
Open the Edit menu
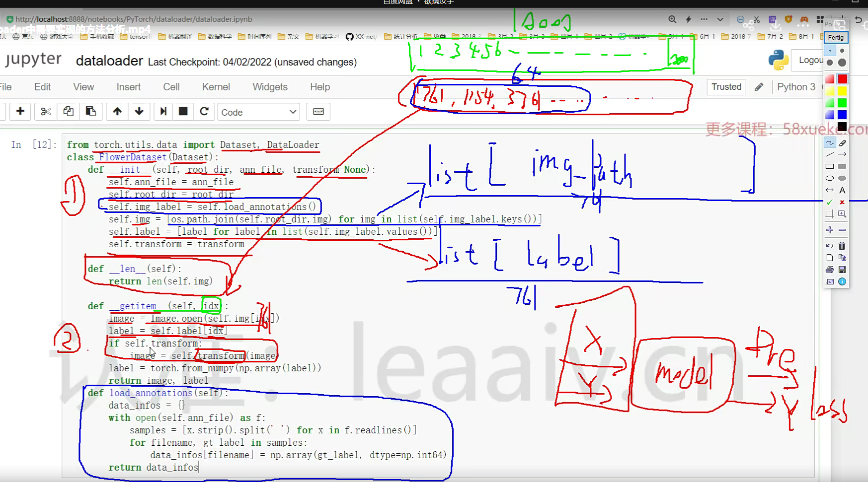click(x=42, y=87)
